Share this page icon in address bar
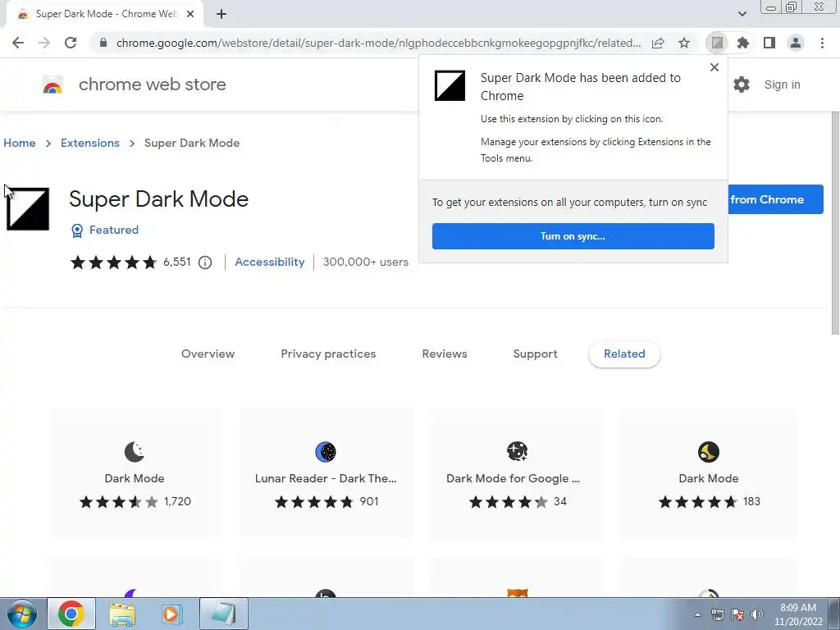Viewport: 840px width, 630px height. (x=658, y=43)
